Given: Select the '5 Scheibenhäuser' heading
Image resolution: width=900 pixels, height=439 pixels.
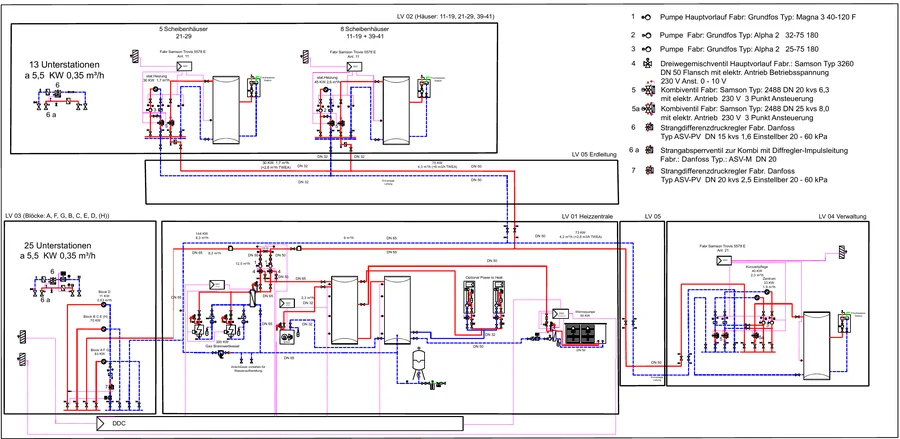Looking at the screenshot, I should pyautogui.click(x=183, y=29).
